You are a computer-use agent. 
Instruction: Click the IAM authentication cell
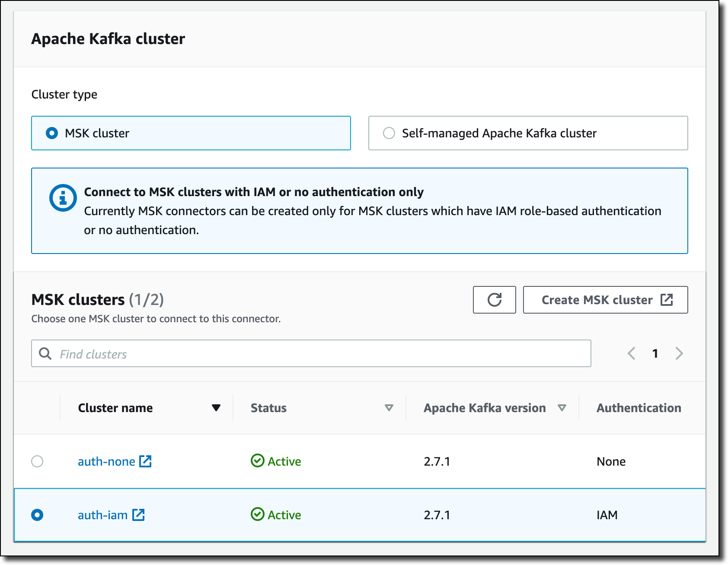pyautogui.click(x=607, y=515)
